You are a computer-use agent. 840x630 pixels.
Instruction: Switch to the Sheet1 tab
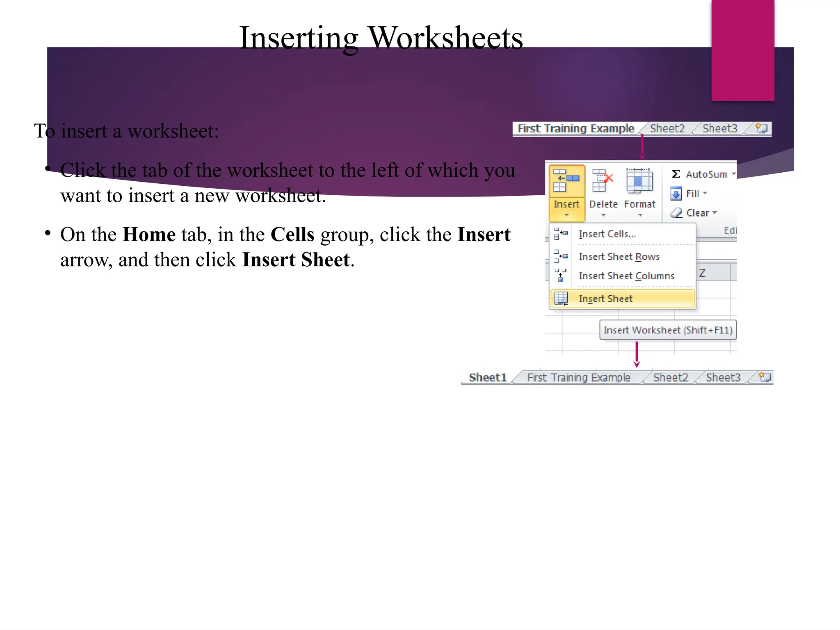coord(487,377)
